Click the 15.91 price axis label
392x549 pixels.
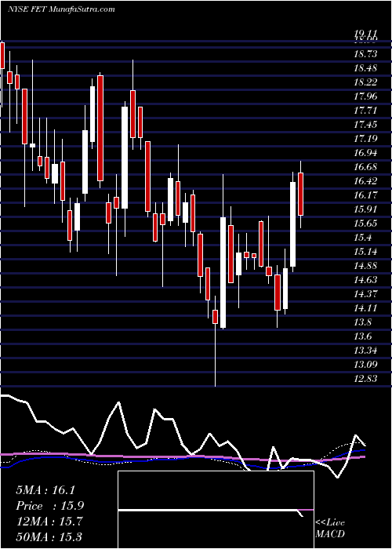365,209
